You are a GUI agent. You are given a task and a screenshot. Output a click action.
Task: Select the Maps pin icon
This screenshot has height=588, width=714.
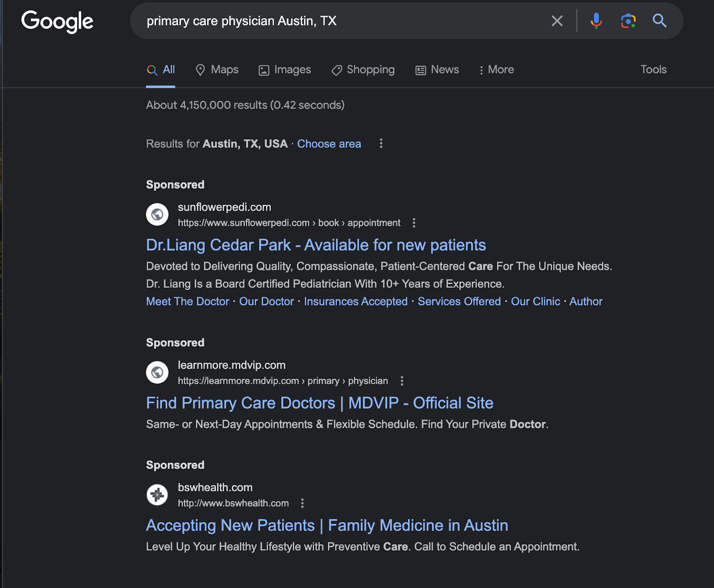(202, 70)
